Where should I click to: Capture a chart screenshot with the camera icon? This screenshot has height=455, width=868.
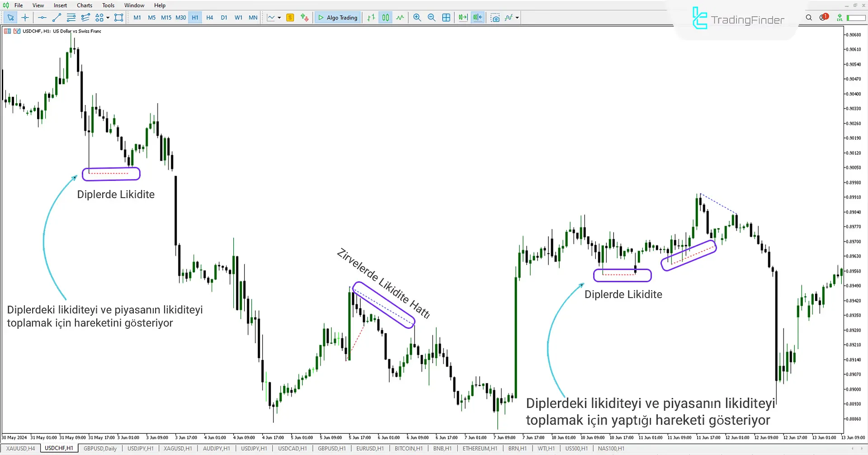pos(495,18)
